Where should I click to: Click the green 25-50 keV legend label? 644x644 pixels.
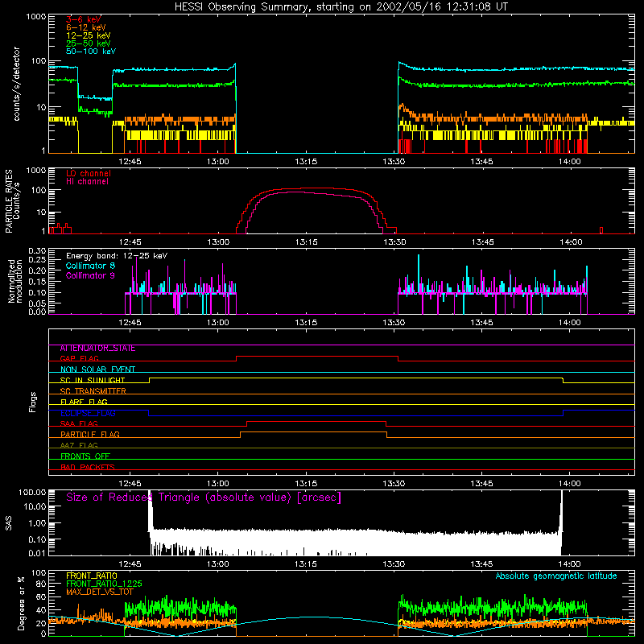(88, 43)
